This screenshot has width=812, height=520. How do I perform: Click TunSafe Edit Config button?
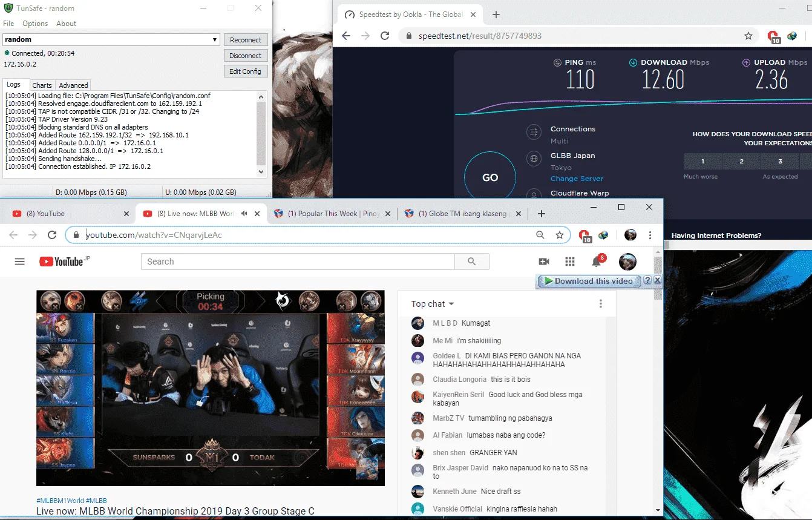coord(246,71)
